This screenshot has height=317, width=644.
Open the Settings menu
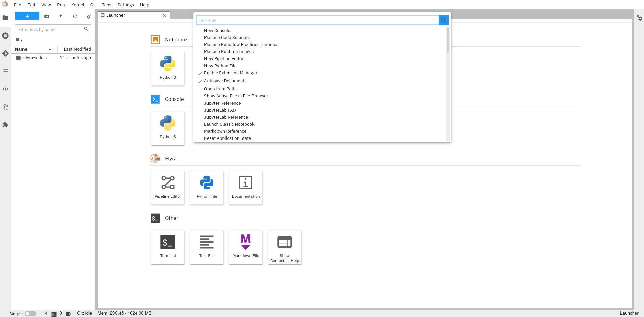click(126, 5)
